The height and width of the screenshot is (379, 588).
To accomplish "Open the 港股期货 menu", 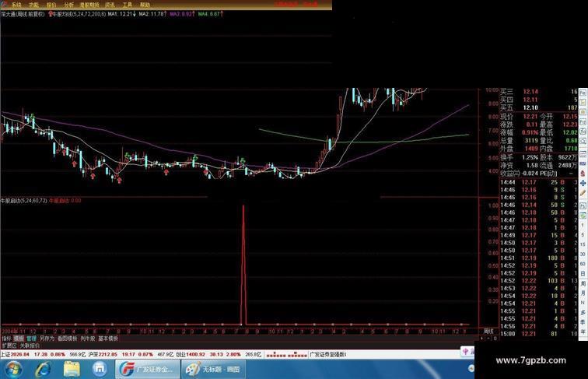I will tap(89, 5).
